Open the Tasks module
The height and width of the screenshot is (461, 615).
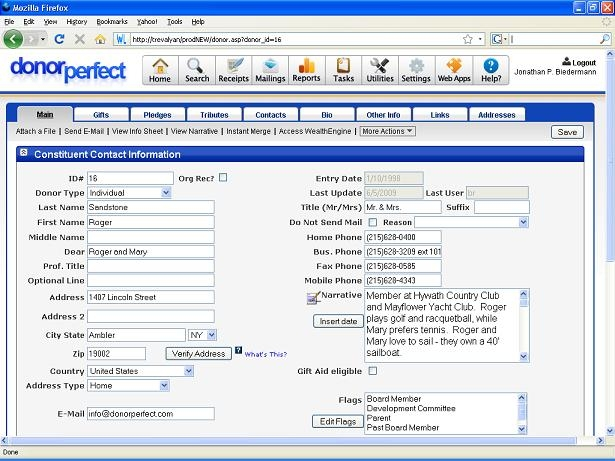click(343, 69)
